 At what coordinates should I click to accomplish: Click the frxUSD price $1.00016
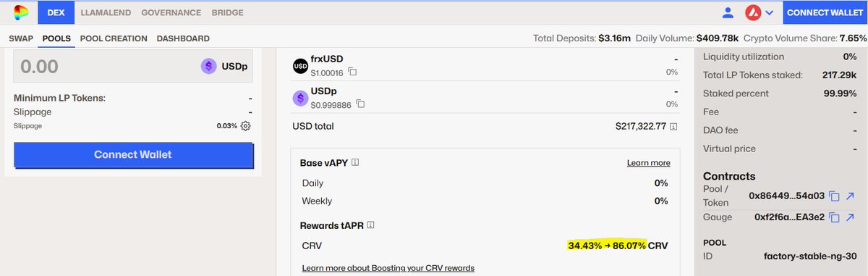click(x=327, y=72)
